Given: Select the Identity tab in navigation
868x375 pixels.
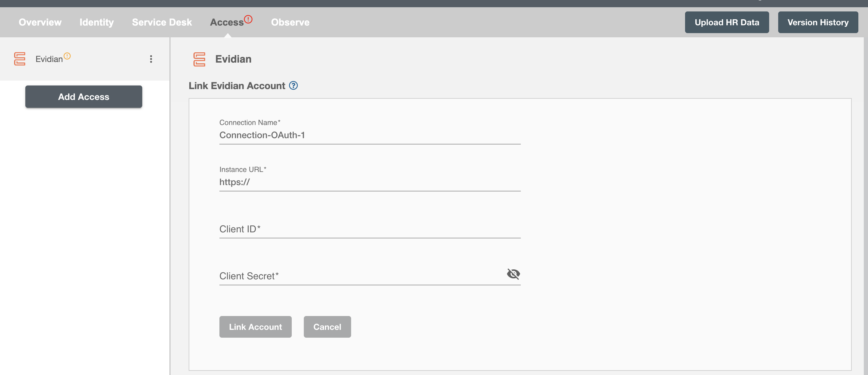Looking at the screenshot, I should (96, 22).
